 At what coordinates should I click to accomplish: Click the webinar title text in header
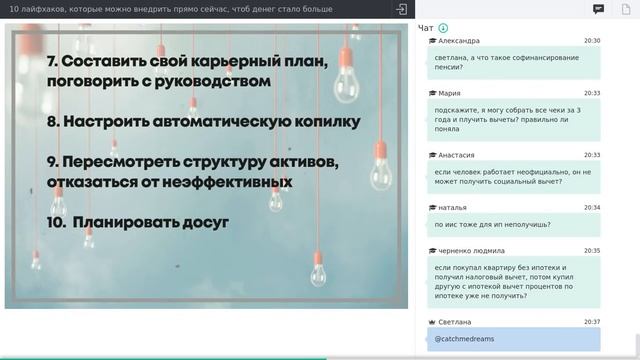tap(171, 9)
